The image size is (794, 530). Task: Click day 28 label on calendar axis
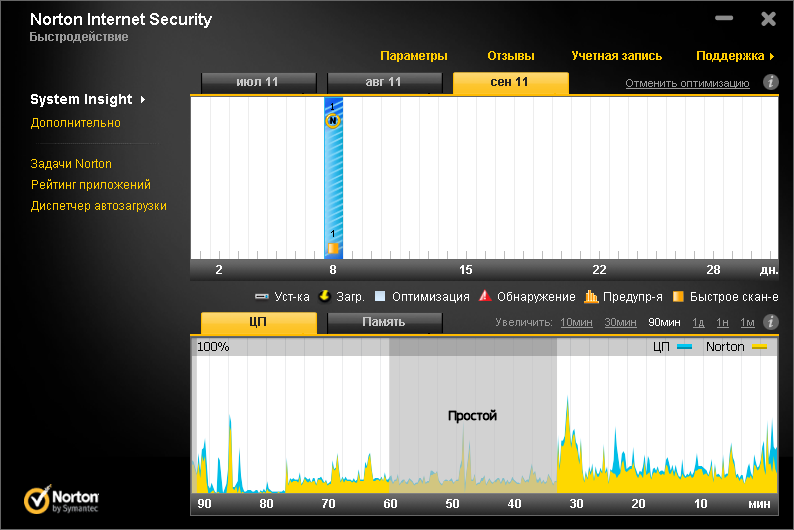(713, 270)
